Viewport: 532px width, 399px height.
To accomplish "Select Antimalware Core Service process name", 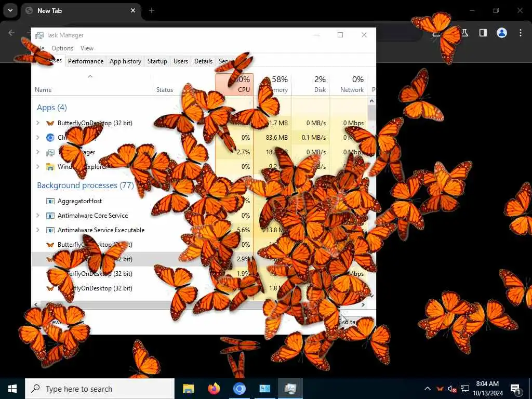I will click(92, 216).
